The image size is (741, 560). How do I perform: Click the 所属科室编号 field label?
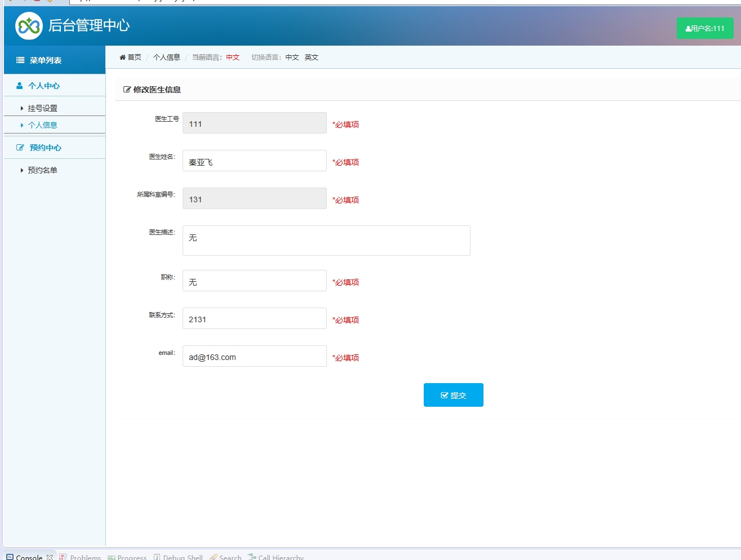156,194
